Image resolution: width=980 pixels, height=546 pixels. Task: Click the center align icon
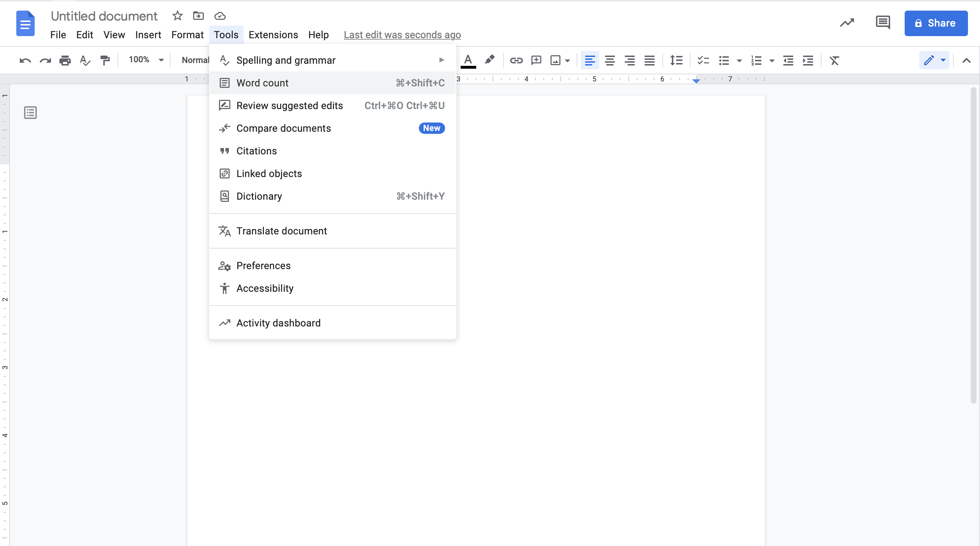609,61
